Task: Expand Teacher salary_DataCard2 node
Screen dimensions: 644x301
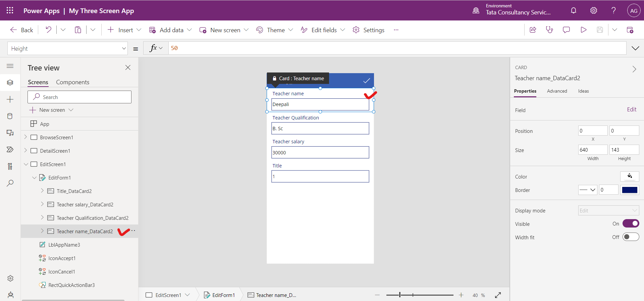Action: (x=42, y=204)
